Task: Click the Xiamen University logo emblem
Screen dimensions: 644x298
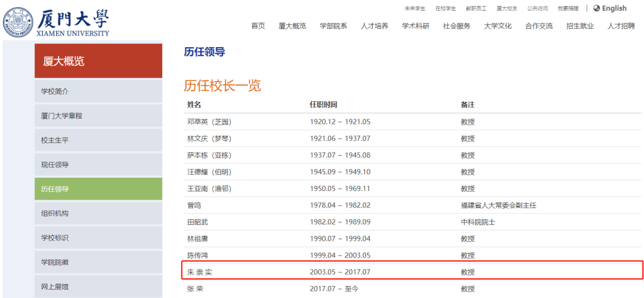Action: [x=19, y=22]
